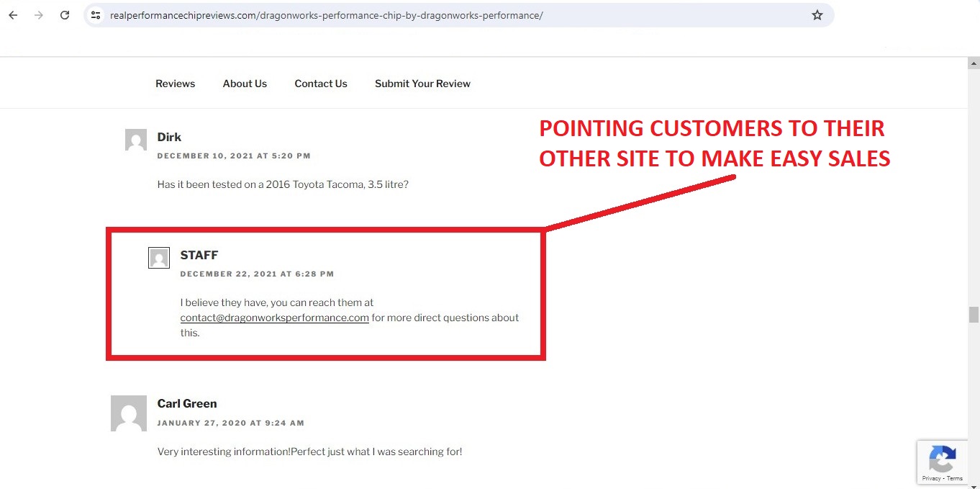Click the browser forward arrow

pyautogui.click(x=39, y=15)
